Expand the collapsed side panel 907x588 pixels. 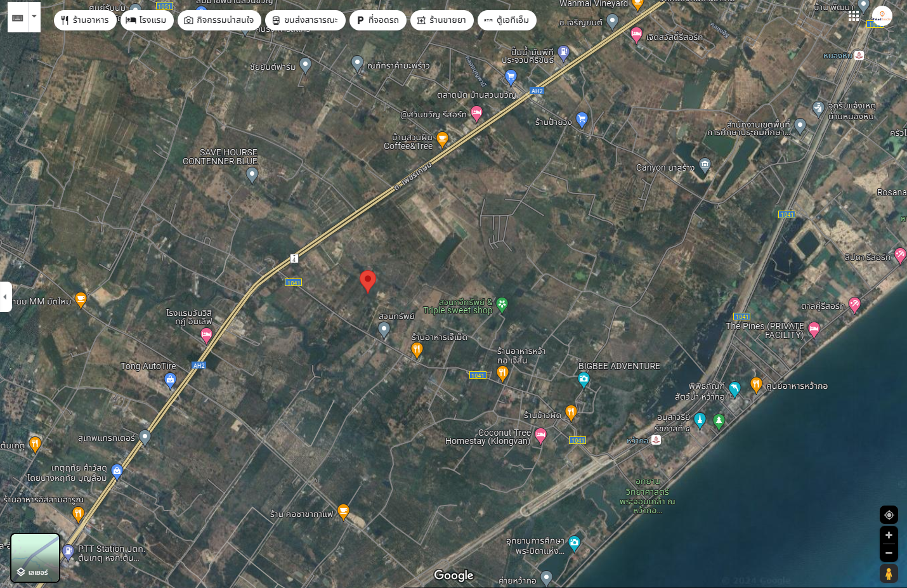pos(5,297)
